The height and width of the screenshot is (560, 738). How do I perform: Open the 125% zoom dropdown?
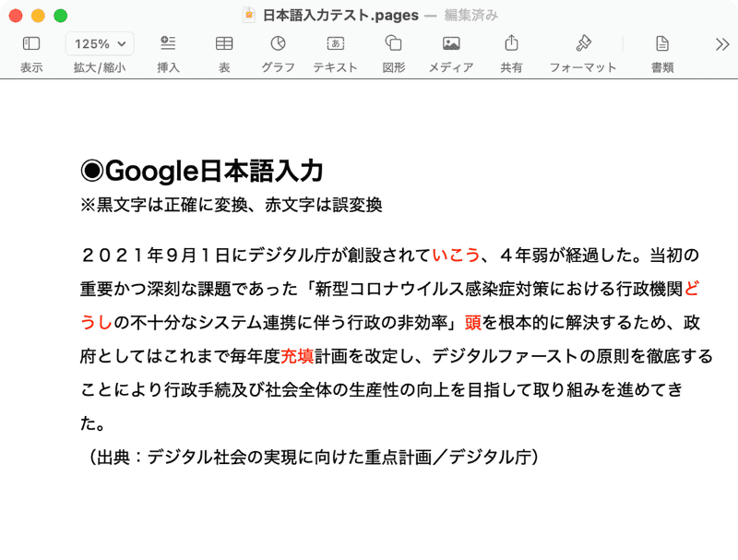coord(100,43)
